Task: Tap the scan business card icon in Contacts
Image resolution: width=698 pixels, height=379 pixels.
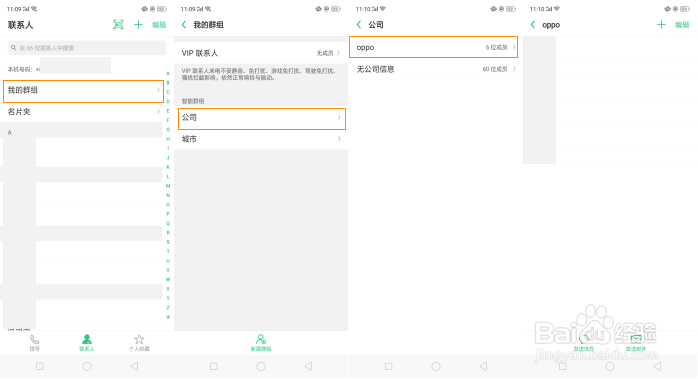Action: click(118, 25)
